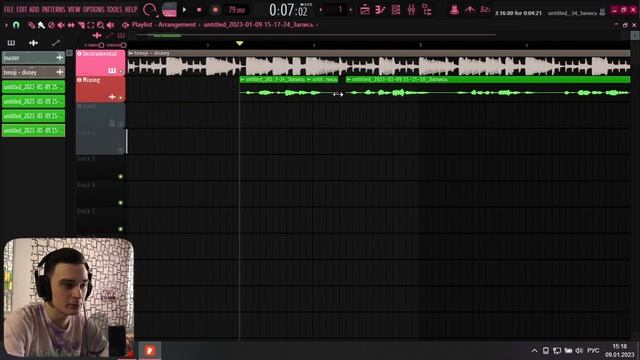Click the Play button in transport
This screenshot has width=640, height=360.
(184, 10)
